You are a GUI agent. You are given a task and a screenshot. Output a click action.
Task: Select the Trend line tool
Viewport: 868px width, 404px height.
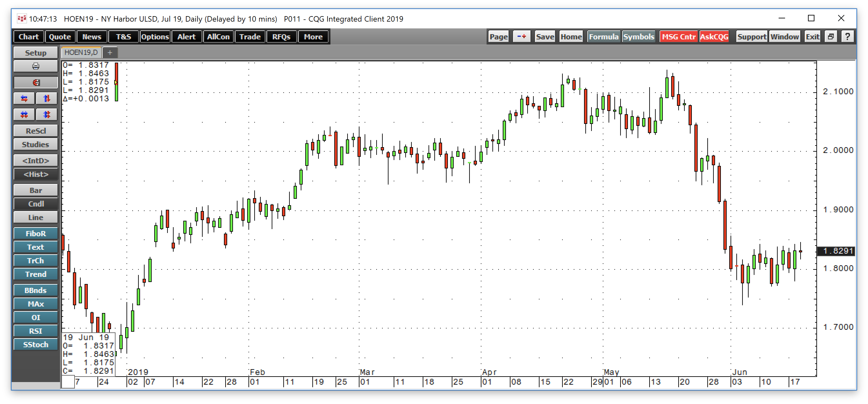click(x=35, y=274)
